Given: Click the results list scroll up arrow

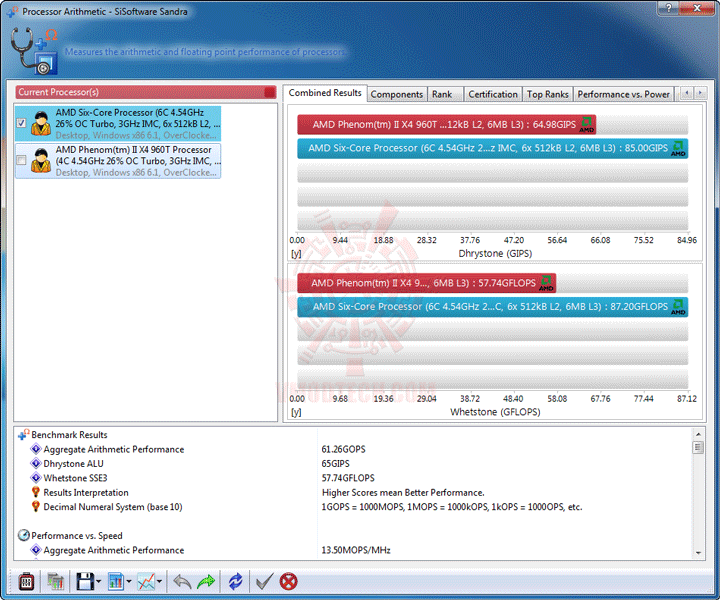Looking at the screenshot, I should point(698,434).
